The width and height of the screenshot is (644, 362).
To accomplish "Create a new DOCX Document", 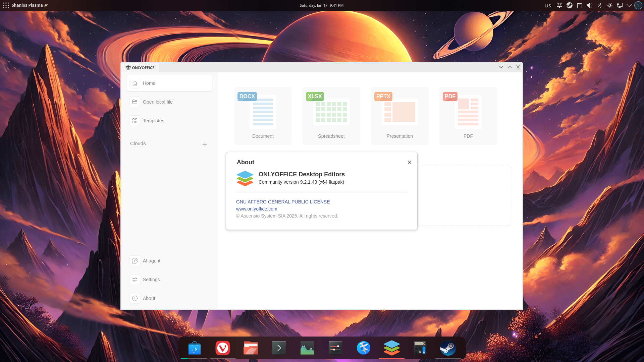I will 263,116.
